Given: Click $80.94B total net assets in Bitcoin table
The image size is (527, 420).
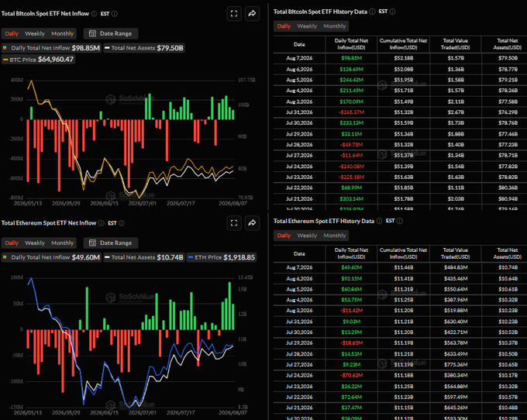Looking at the screenshot, I should [x=508, y=198].
